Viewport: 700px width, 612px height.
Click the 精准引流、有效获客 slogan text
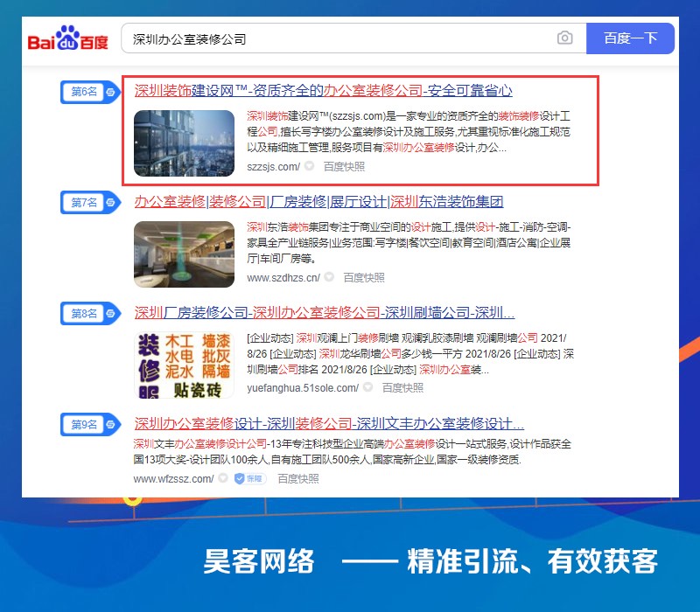point(532,561)
